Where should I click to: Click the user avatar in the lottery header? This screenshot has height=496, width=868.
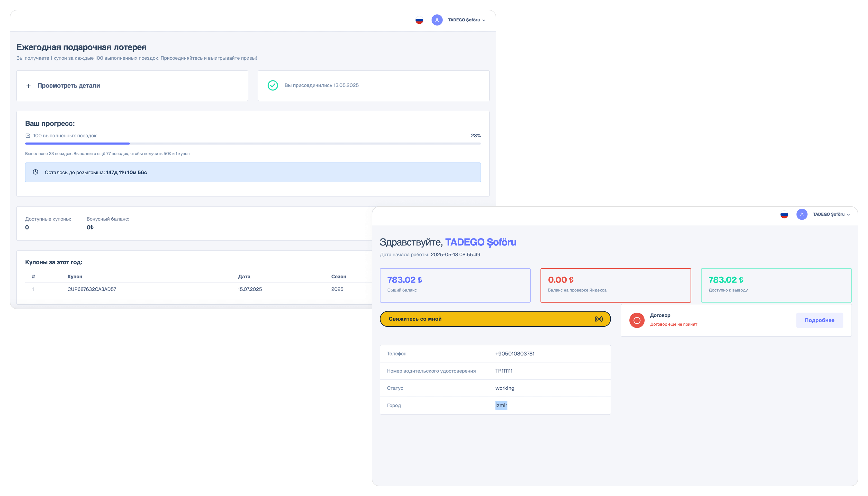pyautogui.click(x=437, y=20)
